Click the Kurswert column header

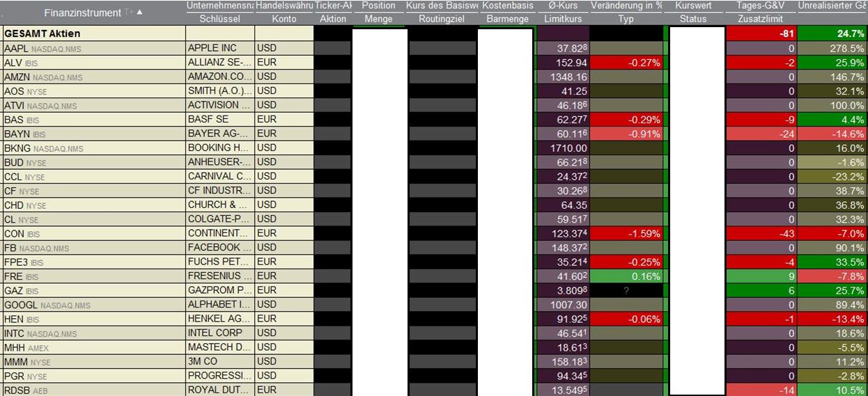point(693,6)
